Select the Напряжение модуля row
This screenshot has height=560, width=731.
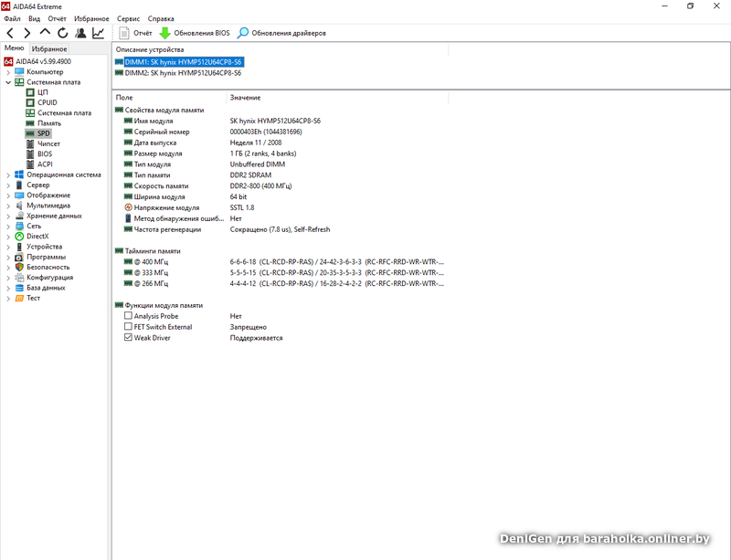(280, 207)
